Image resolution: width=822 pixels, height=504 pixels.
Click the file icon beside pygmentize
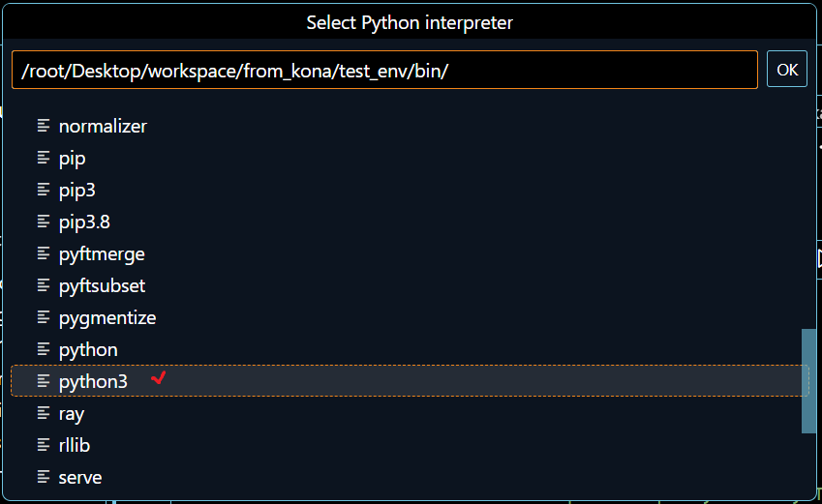(x=44, y=317)
